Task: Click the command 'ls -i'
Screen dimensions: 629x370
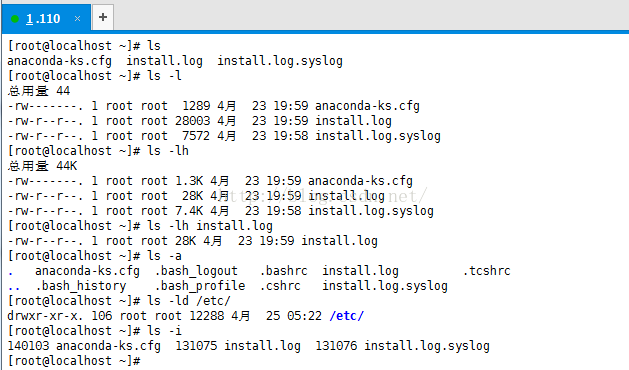Action: tap(164, 331)
